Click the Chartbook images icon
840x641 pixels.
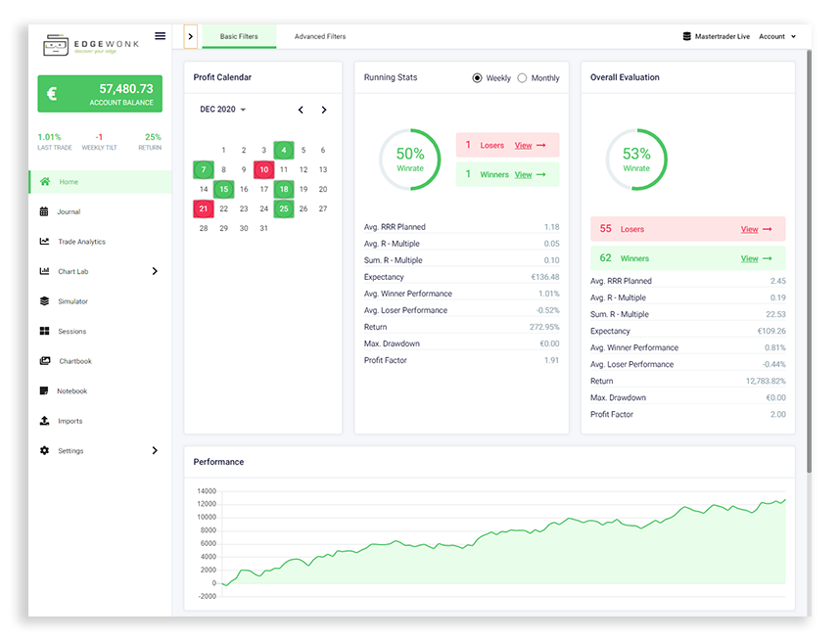(x=44, y=361)
